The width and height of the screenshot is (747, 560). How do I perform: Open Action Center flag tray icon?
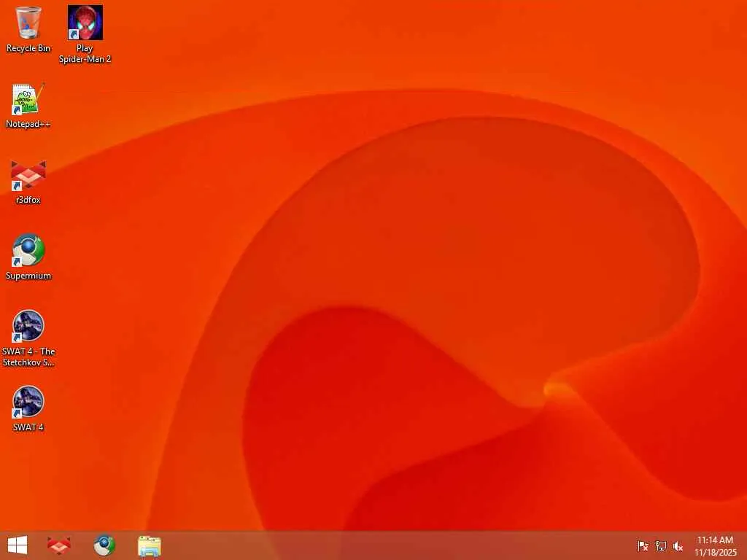643,545
